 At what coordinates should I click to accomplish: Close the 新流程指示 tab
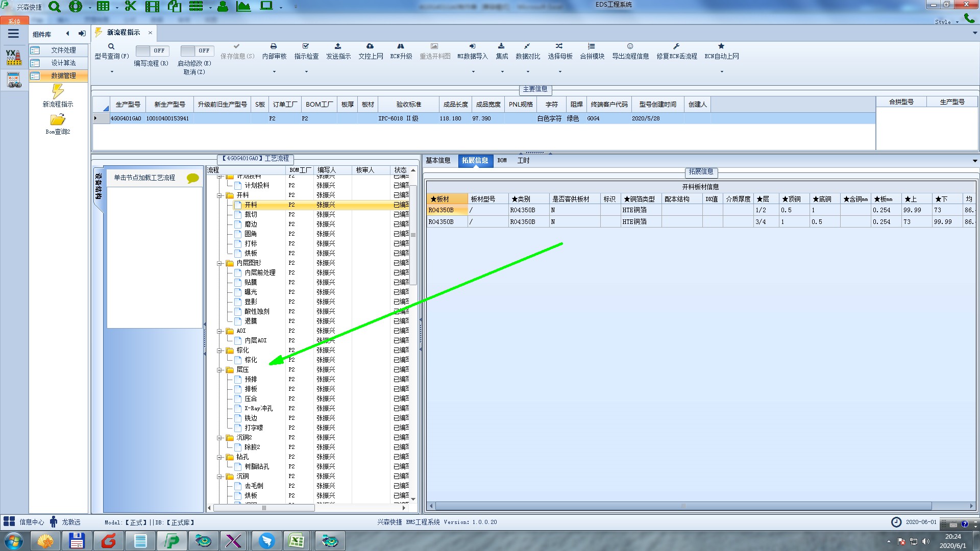150,33
